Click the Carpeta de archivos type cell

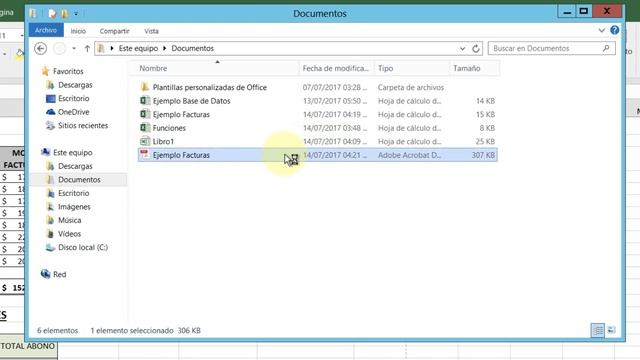tap(411, 87)
